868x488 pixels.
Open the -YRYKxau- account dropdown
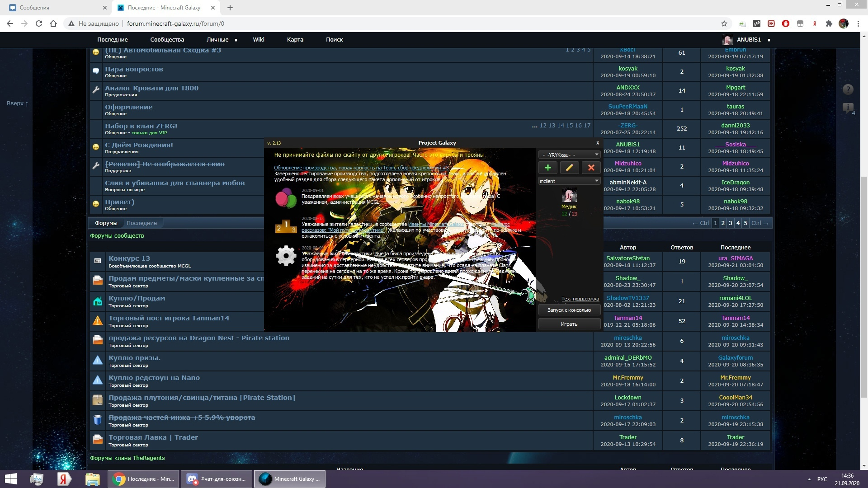(x=569, y=155)
